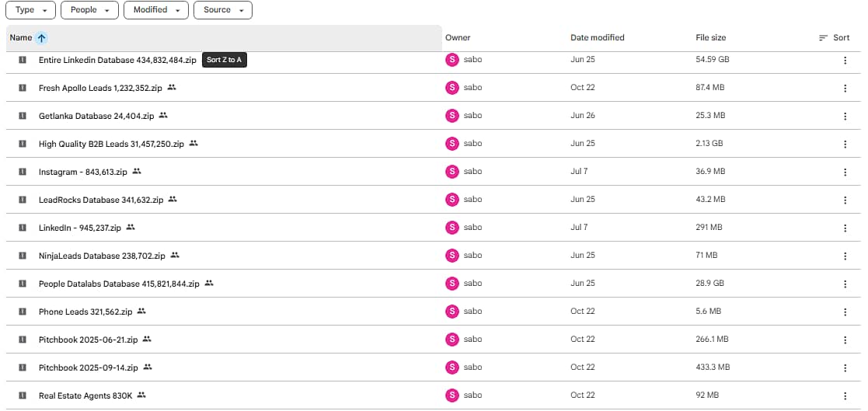Screen dimensions: 868x411
Task: Select Entire Linkedin Database zip file
Action: tap(117, 60)
